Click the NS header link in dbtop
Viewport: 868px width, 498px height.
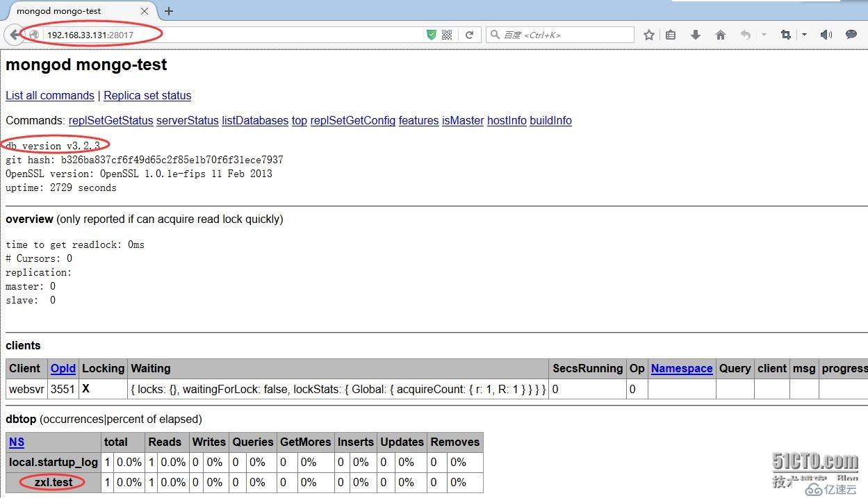click(17, 442)
